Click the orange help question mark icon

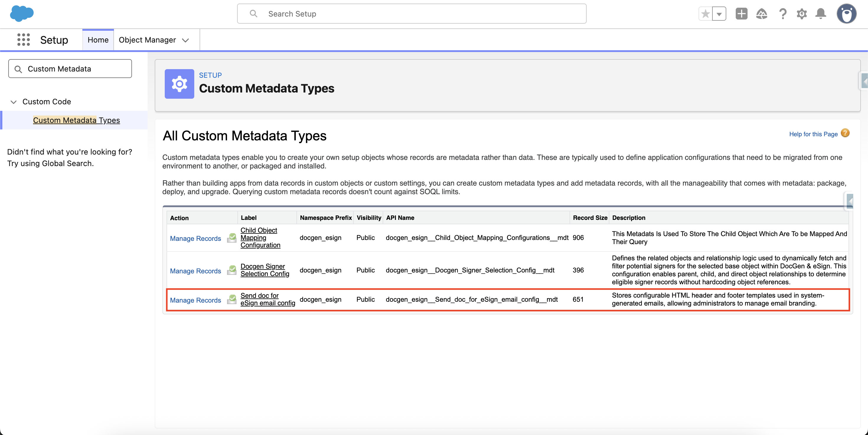(845, 133)
